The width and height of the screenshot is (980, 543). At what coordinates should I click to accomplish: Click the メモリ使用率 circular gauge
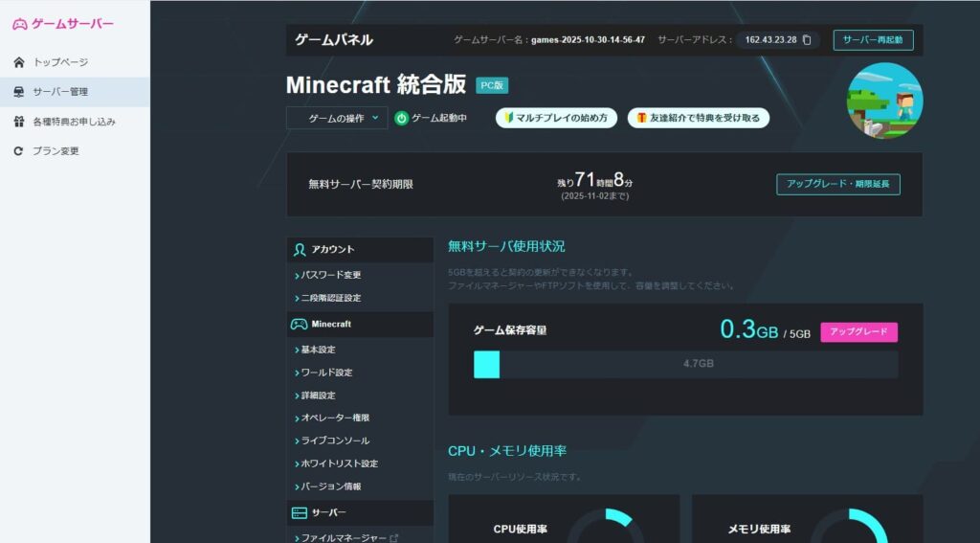850,526
